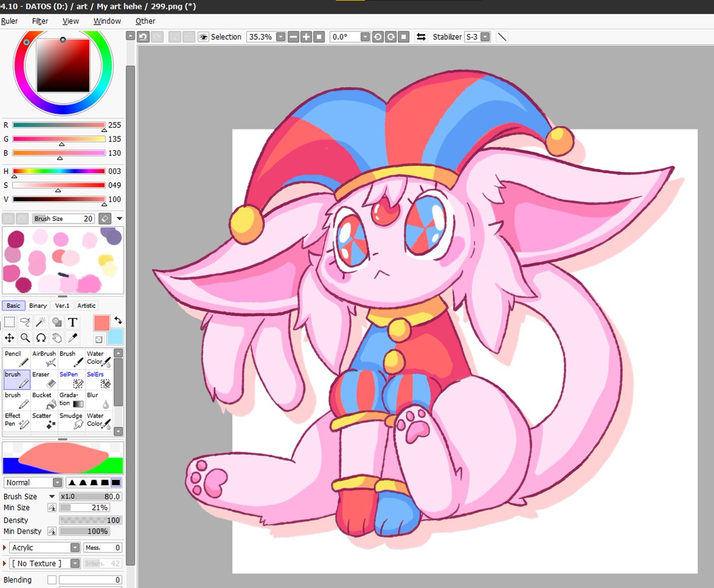Toggle the Selection visibility eye
Viewport: 714px width, 588px height.
coord(203,37)
